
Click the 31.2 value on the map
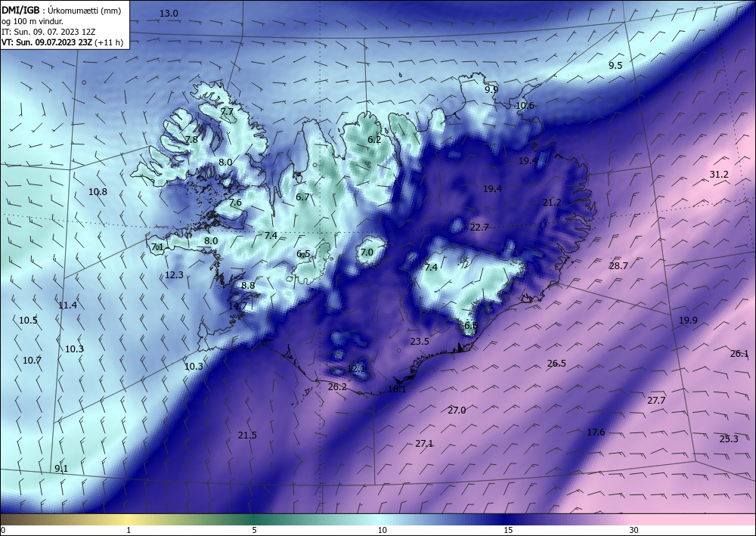[719, 175]
